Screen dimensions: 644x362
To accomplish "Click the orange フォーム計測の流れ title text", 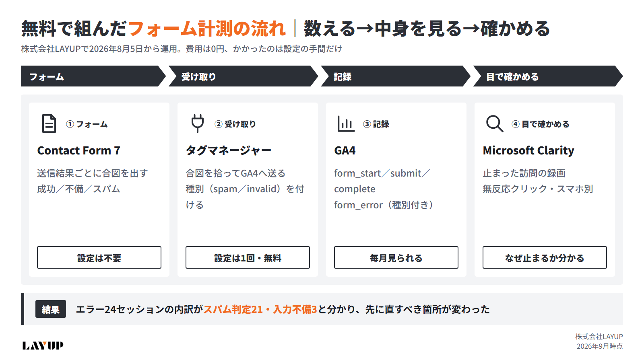I will [x=206, y=29].
